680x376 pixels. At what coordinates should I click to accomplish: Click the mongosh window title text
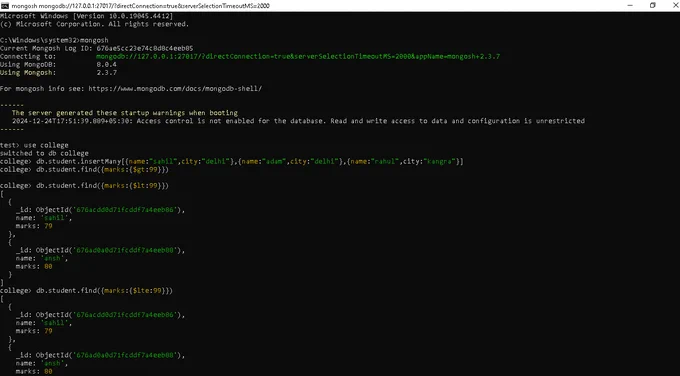pos(141,6)
